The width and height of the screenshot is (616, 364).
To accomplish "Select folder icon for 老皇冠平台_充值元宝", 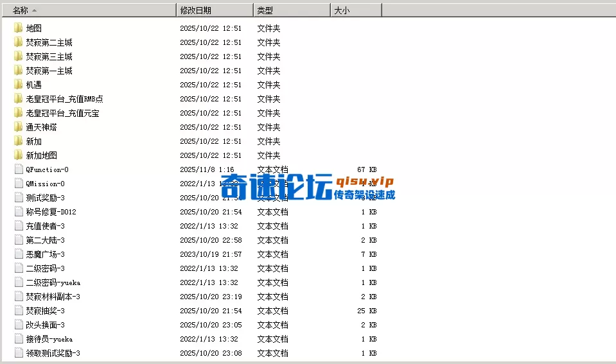I will click(18, 113).
